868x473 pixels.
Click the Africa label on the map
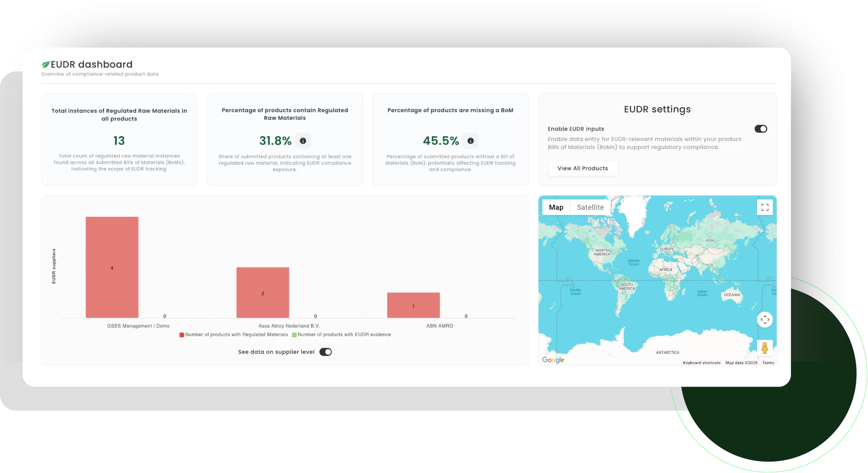[666, 270]
